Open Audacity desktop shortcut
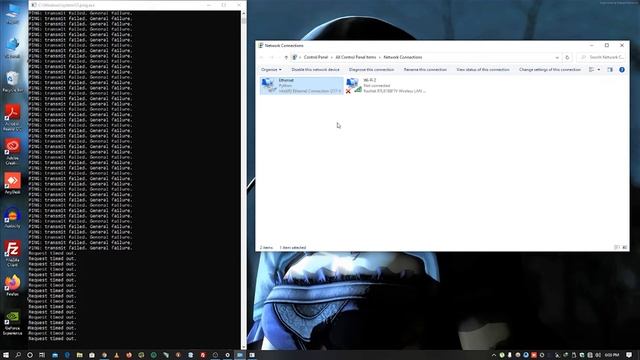 click(x=12, y=218)
